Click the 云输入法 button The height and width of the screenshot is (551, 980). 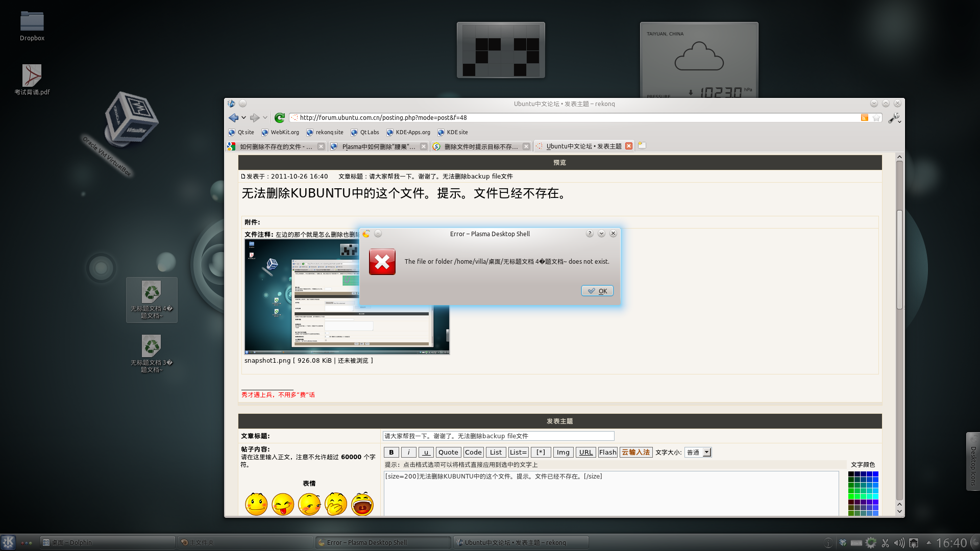pyautogui.click(x=636, y=453)
